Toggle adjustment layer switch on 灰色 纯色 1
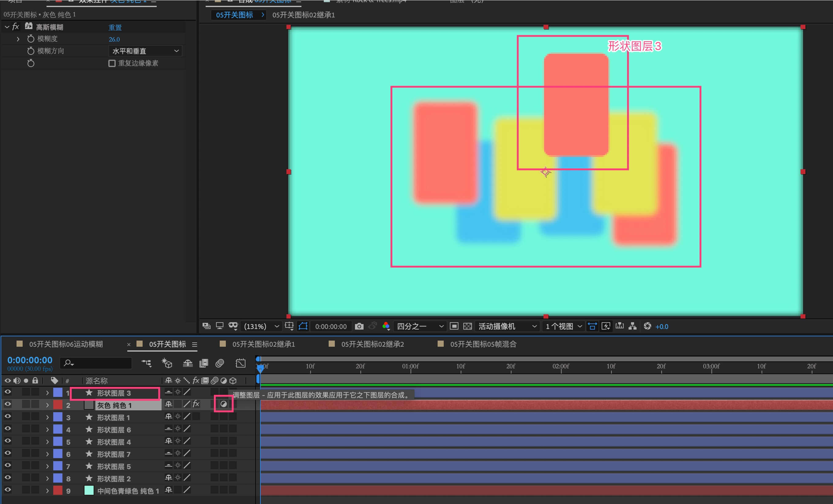This screenshot has height=504, width=833. click(223, 404)
